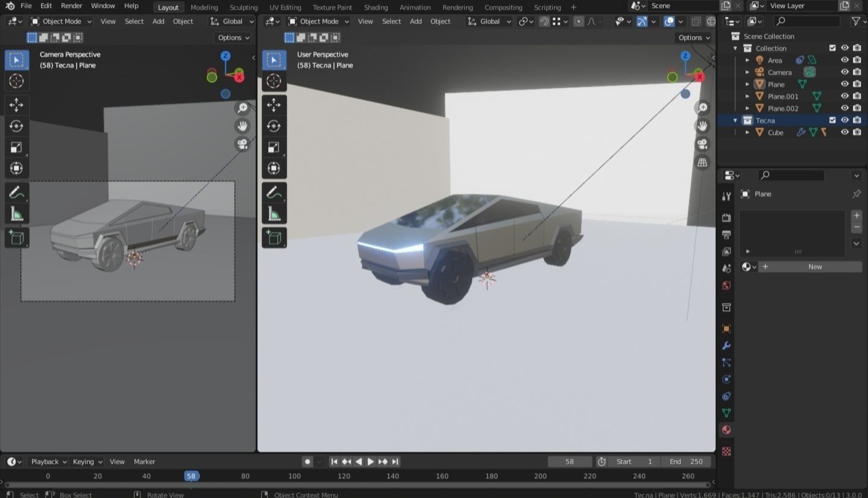
Task: Open the Object Data properties tab
Action: coord(726,413)
